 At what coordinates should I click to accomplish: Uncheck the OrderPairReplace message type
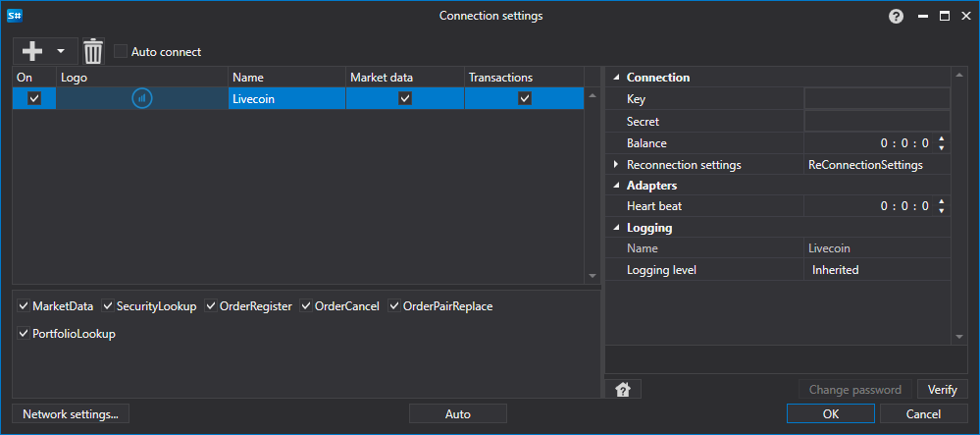pos(394,306)
